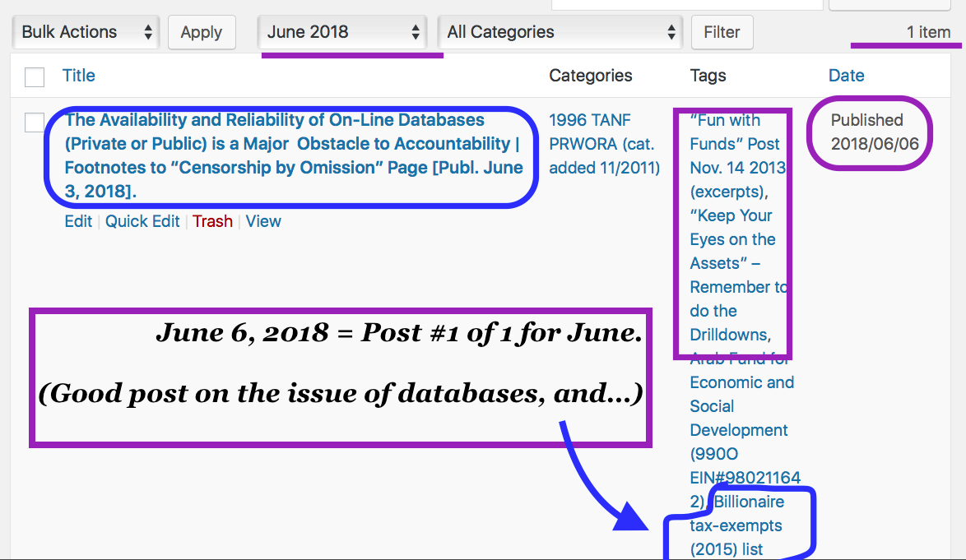
Task: Tick the select-all checkbox in header
Action: tap(35, 76)
